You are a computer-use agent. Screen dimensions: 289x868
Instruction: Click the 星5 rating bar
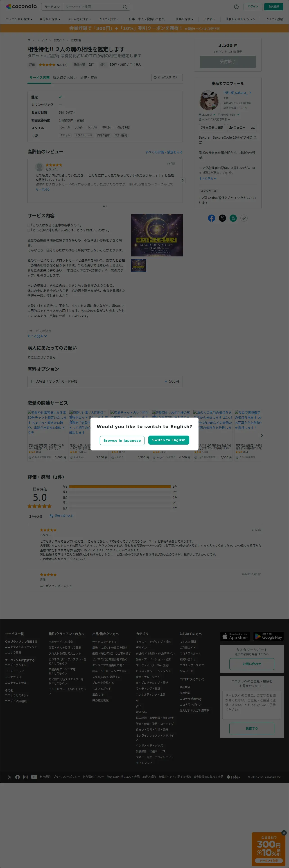tap(120, 487)
